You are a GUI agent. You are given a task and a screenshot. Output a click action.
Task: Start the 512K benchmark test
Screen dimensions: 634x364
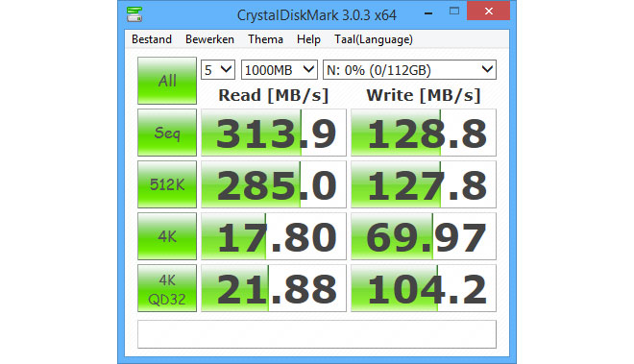(167, 184)
